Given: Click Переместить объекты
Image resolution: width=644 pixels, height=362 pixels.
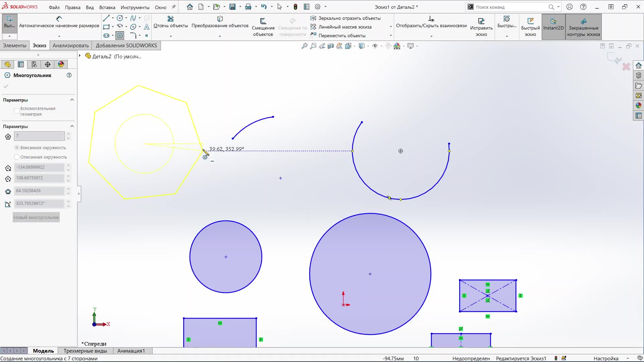Looking at the screenshot, I should 338,36.
